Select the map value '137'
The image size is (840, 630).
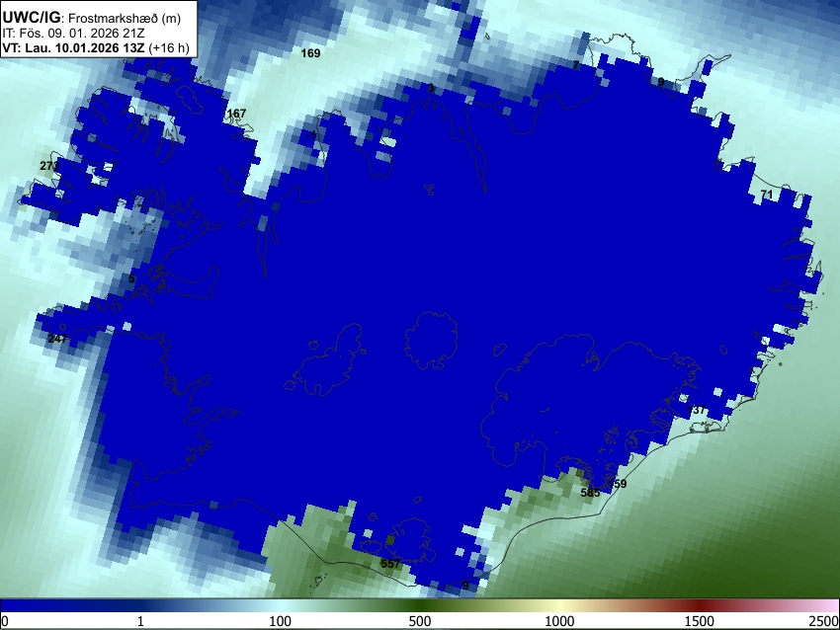tap(696, 410)
